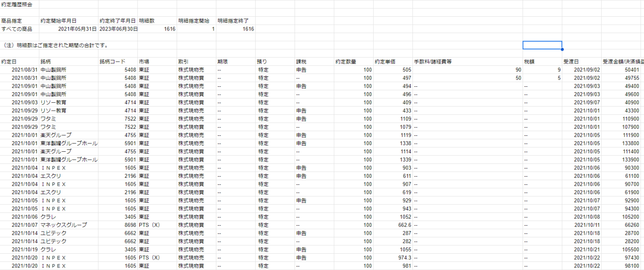Click the trade date 2021/10/19 cell
644x270 pixels.
click(19, 249)
